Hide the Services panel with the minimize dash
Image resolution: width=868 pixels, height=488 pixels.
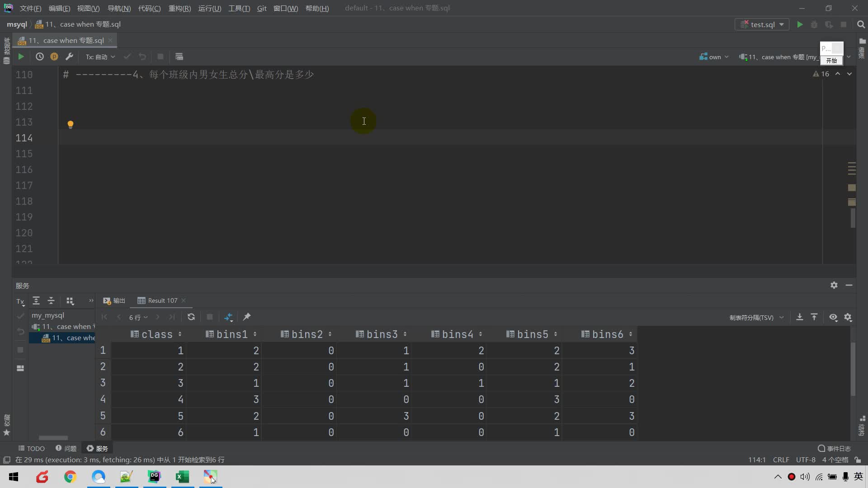point(849,285)
